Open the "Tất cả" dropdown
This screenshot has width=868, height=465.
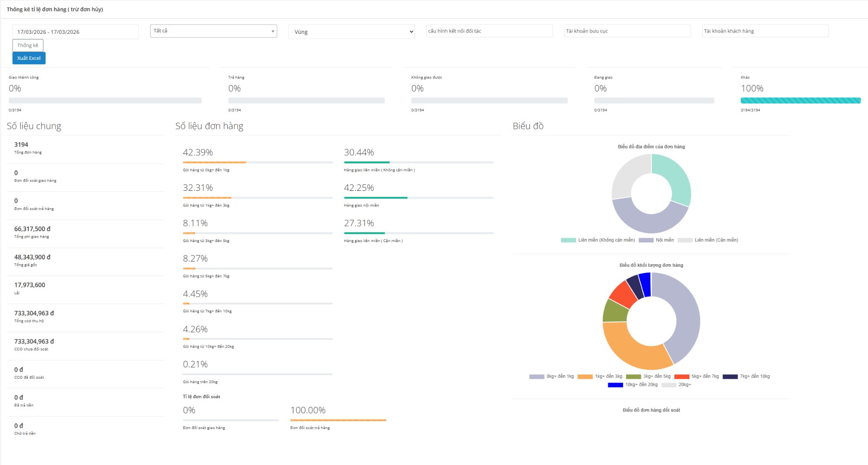click(213, 30)
